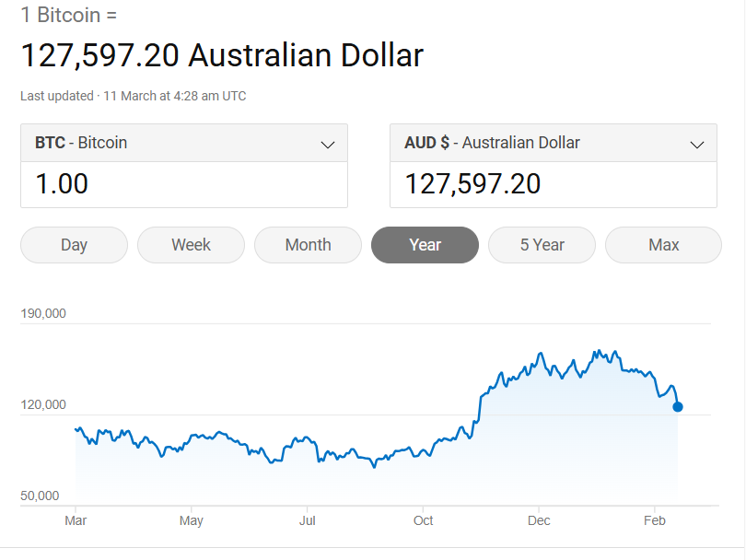Show the Max price history range
746x560 pixels.
click(x=663, y=245)
